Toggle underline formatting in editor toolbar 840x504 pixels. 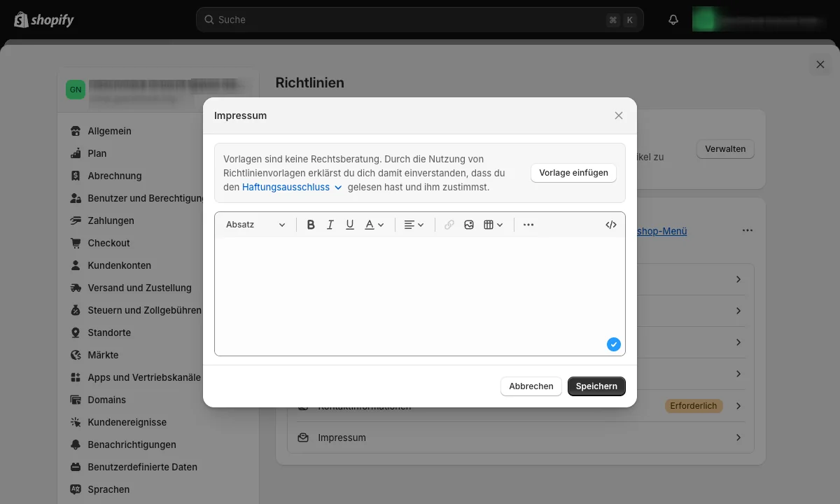pyautogui.click(x=350, y=225)
